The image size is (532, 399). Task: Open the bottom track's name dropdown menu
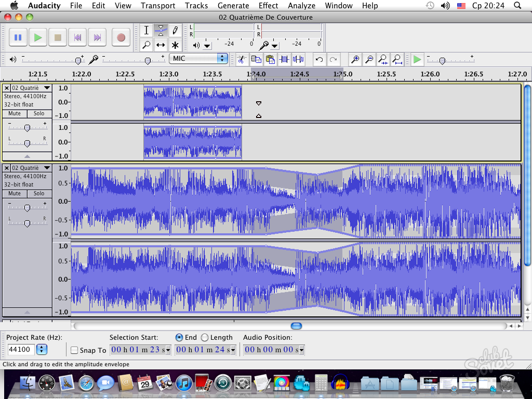point(47,168)
